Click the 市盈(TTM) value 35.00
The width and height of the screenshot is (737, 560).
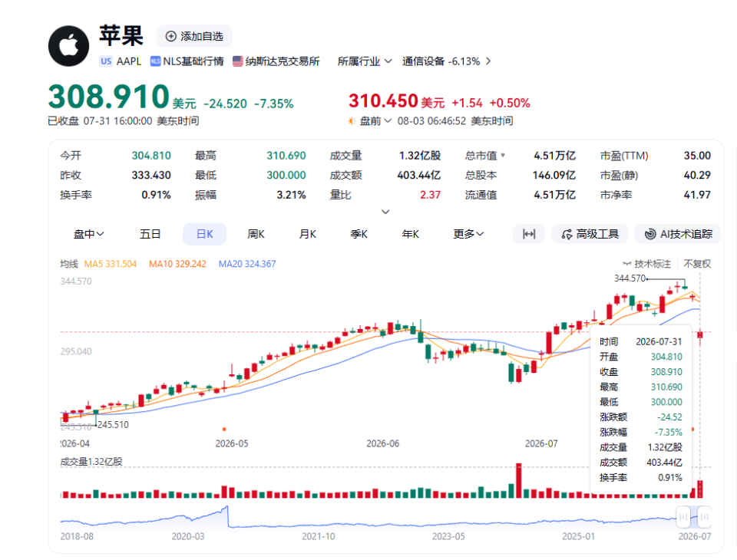697,156
